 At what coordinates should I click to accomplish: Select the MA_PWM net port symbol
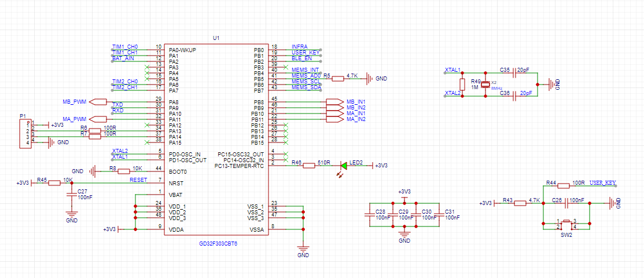(x=98, y=119)
